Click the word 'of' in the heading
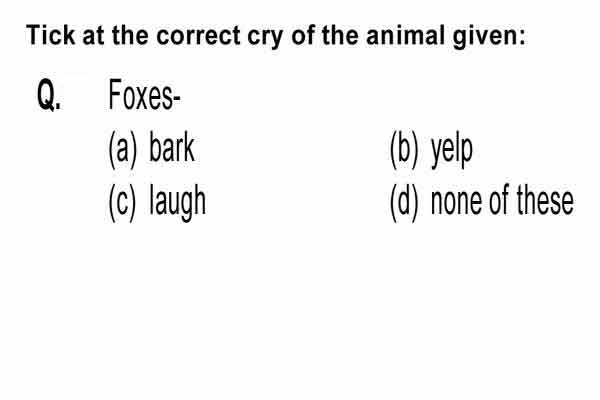Screen dimensions: 600x400 click(303, 35)
